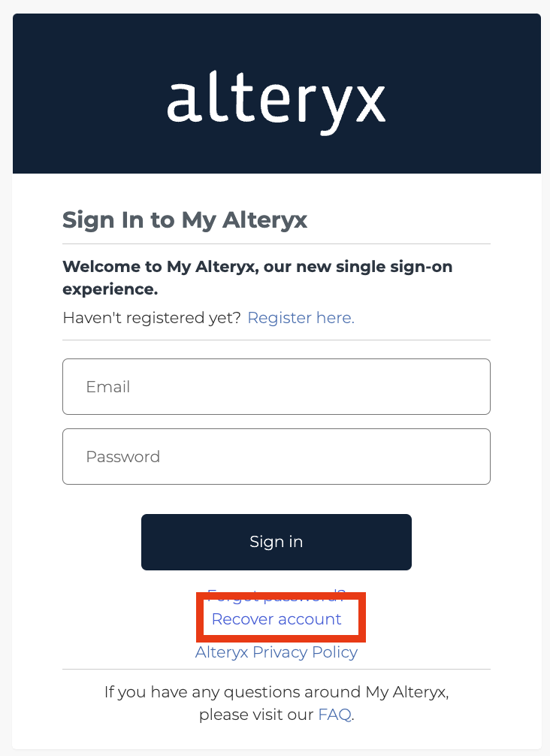Activate the Recover account hyperlink
The height and width of the screenshot is (756, 550).
(x=277, y=618)
